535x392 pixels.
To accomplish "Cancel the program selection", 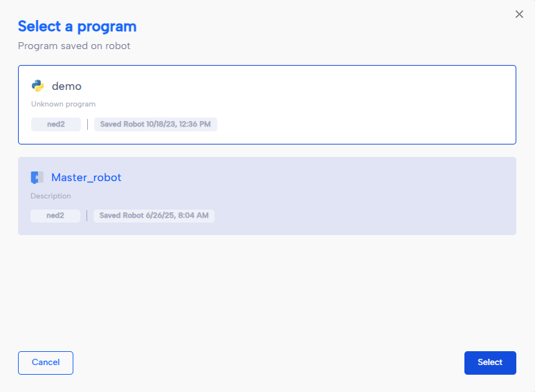I will coord(46,363).
